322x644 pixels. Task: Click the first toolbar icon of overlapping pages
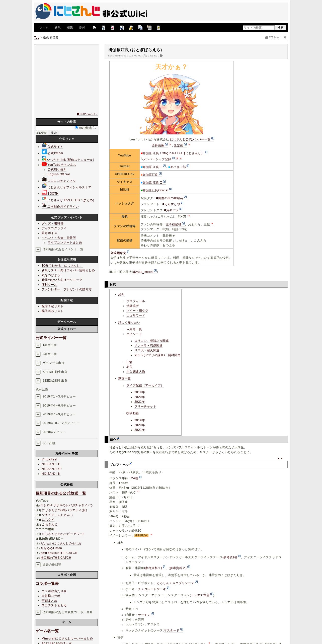coord(94,28)
